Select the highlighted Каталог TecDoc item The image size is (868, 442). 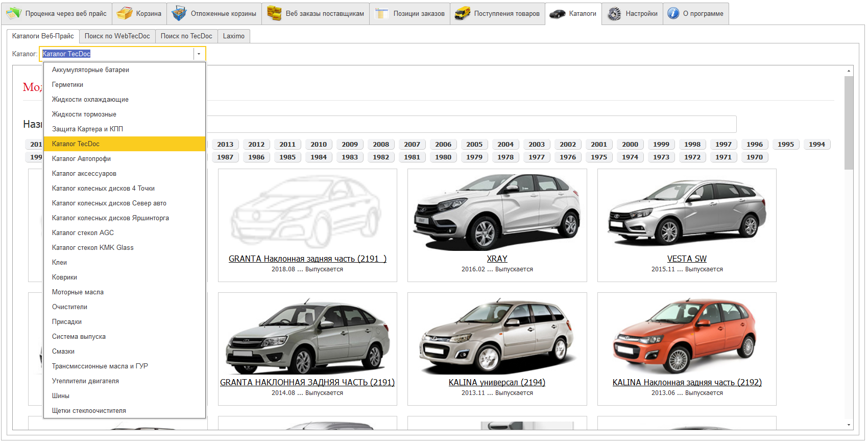click(x=125, y=144)
